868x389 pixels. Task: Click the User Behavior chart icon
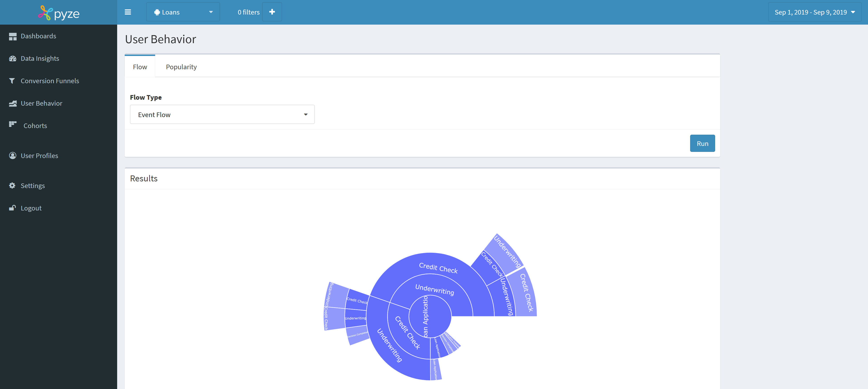click(13, 103)
